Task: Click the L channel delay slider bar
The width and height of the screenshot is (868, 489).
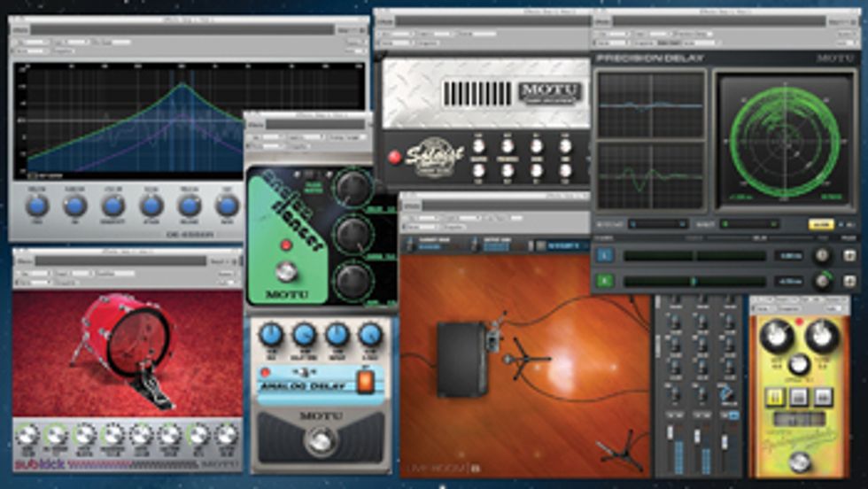Action: (694, 256)
